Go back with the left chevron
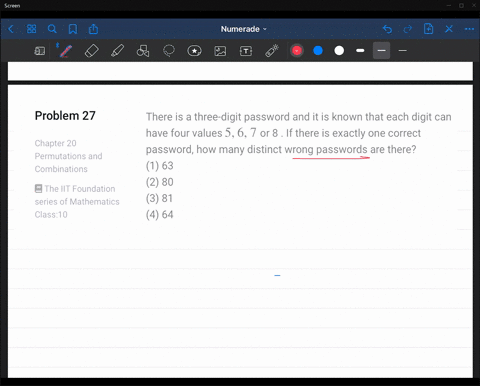Viewport: 480px width, 386px height. tap(11, 29)
